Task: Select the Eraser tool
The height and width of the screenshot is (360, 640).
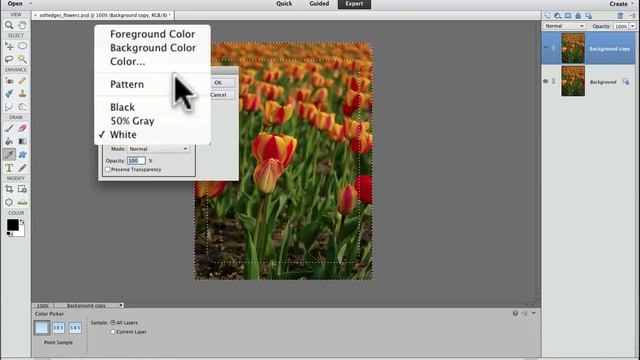Action: pyautogui.click(x=22, y=128)
